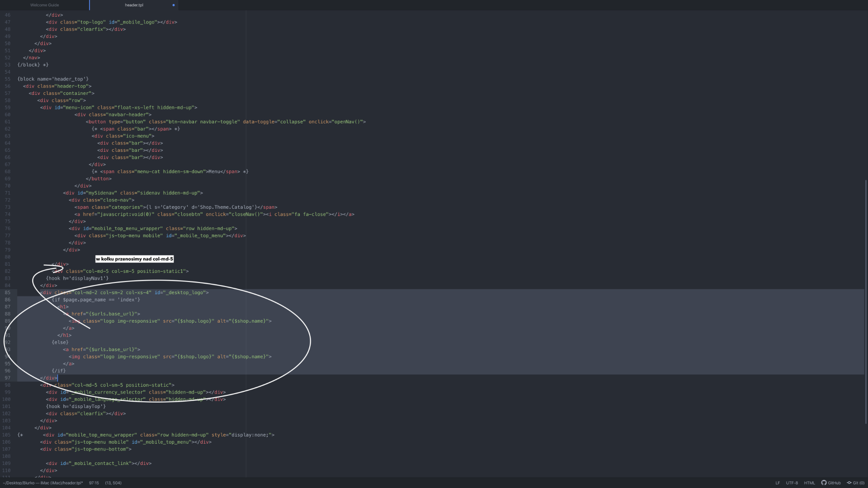Screen dimensions: 868x488
Task: Click the unsaved-changes dot on header.tpl tab
Action: [x=174, y=5]
